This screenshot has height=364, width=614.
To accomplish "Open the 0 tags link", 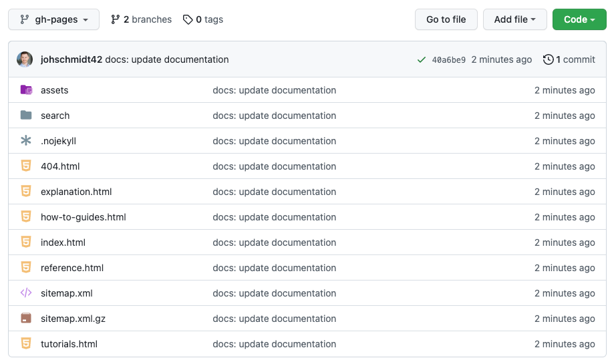I will point(203,19).
